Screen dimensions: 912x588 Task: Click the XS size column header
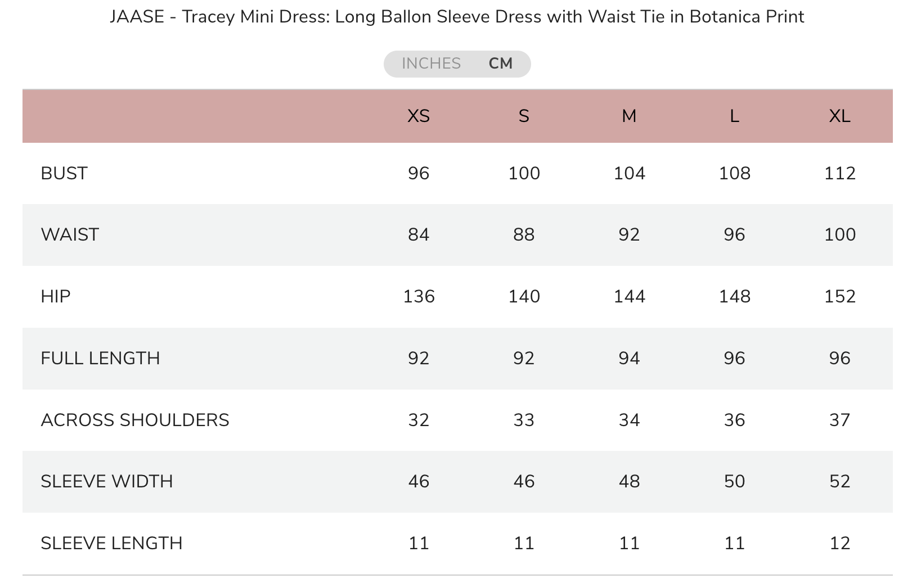point(419,116)
